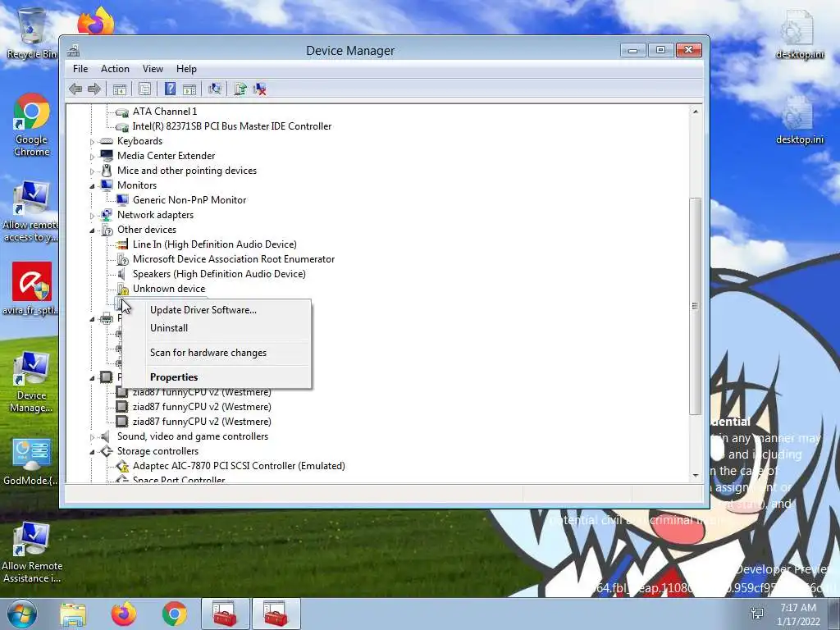Click the vertical scrollbar thumb in device list

point(696,306)
